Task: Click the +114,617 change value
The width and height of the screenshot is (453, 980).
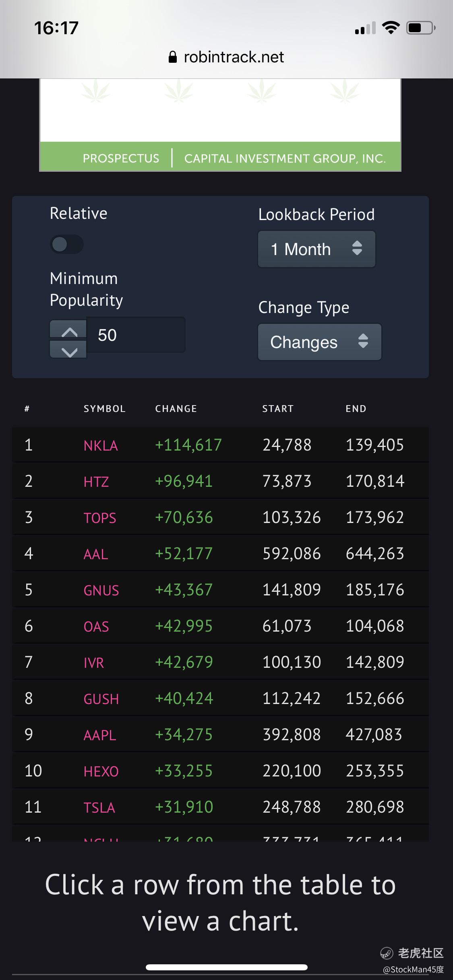Action: click(188, 445)
